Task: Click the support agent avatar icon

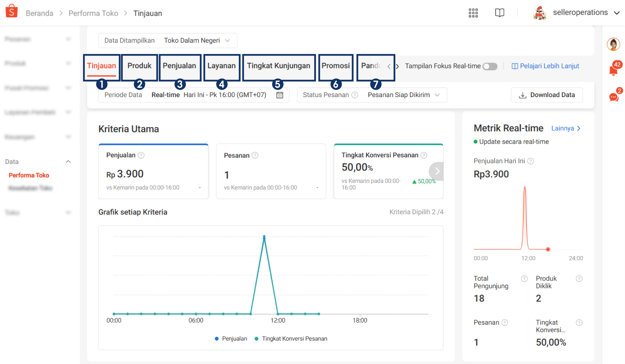Action: click(613, 44)
